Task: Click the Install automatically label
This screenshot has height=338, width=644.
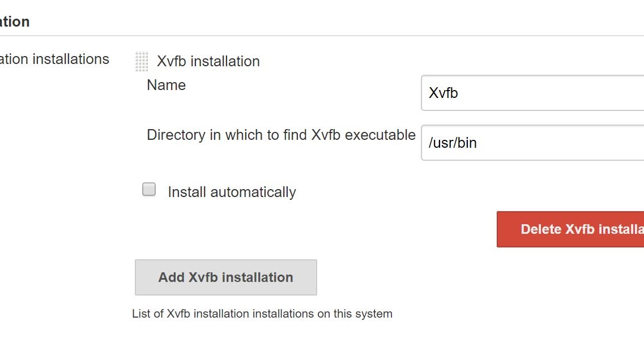Action: click(231, 192)
